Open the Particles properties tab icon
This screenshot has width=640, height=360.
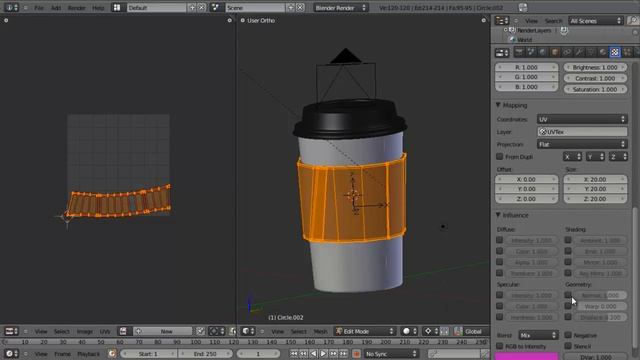[627, 52]
